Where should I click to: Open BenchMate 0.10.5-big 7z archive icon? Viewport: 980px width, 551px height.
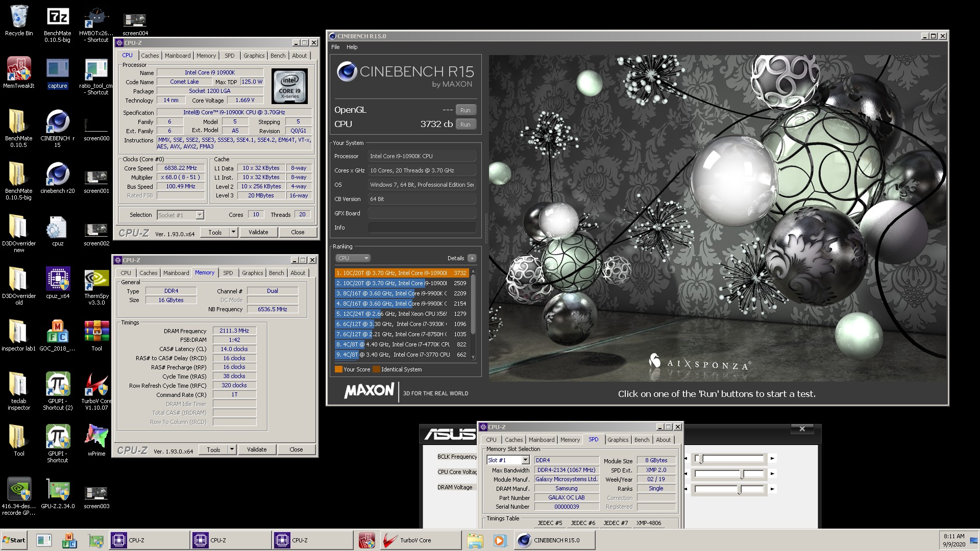pos(58,23)
